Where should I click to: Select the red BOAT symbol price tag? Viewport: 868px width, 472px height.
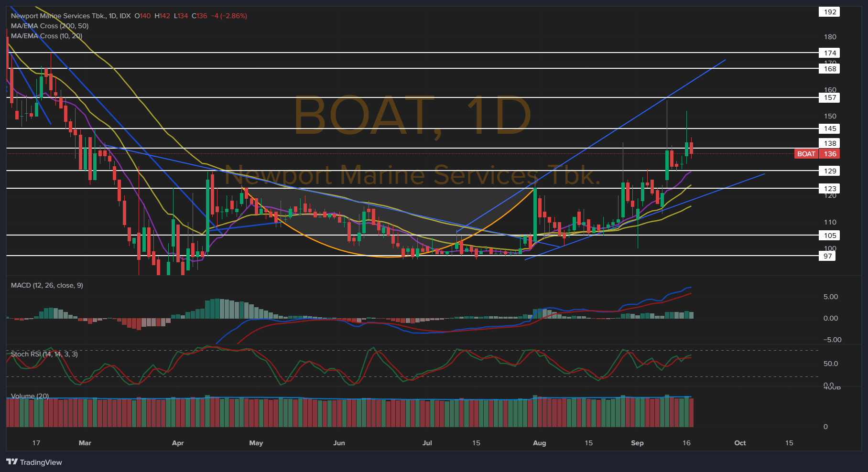(806, 154)
